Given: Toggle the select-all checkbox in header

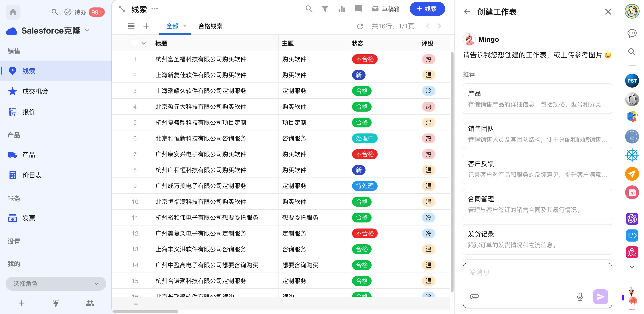Looking at the screenshot, I should coord(135,43).
